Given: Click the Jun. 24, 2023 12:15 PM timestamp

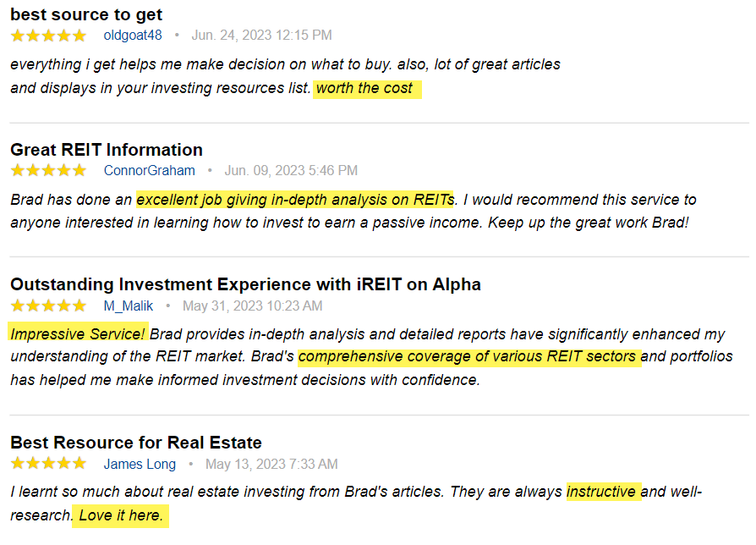Looking at the screenshot, I should click(261, 36).
